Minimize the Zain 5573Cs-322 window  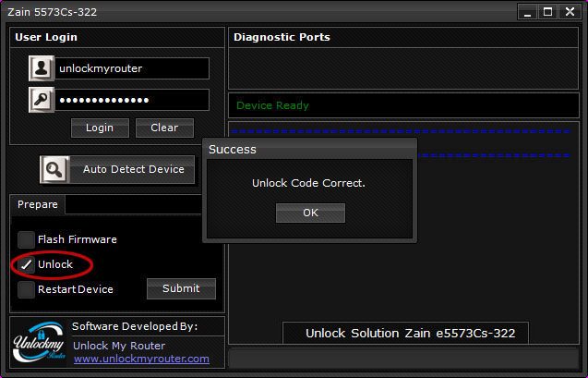pyautogui.click(x=527, y=12)
